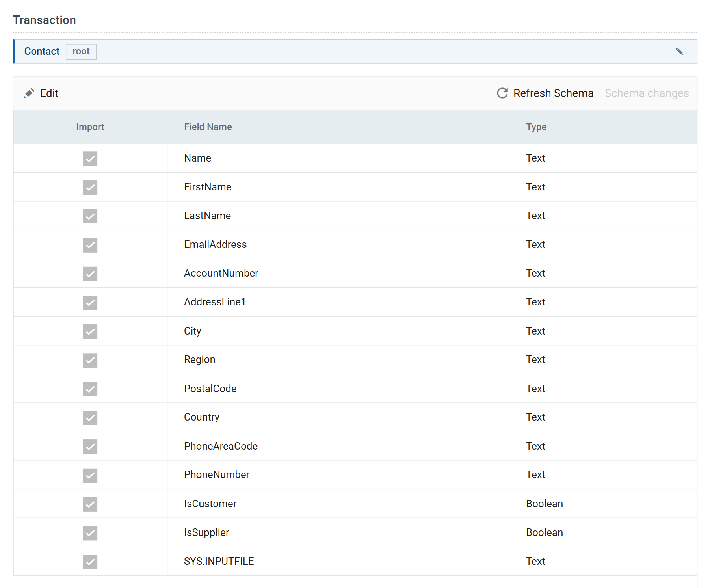Toggle the City import checkbox
The width and height of the screenshot is (710, 588).
(x=90, y=331)
